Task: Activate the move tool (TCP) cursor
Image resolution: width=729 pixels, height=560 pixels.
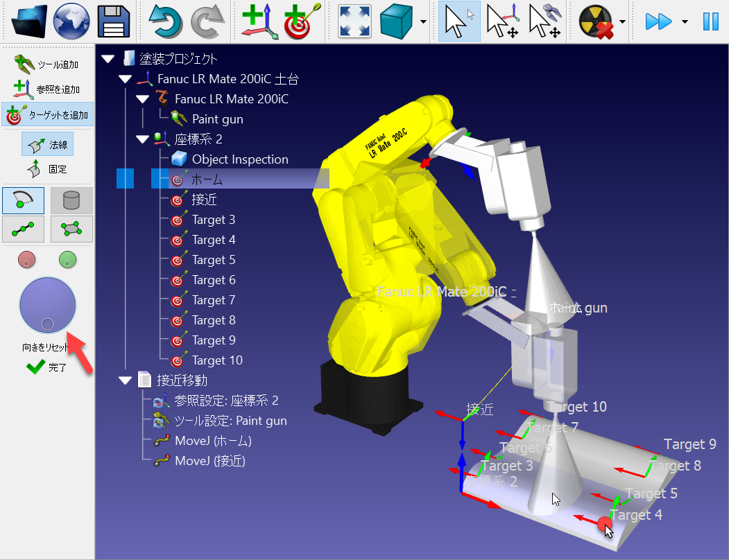Action: 545,21
